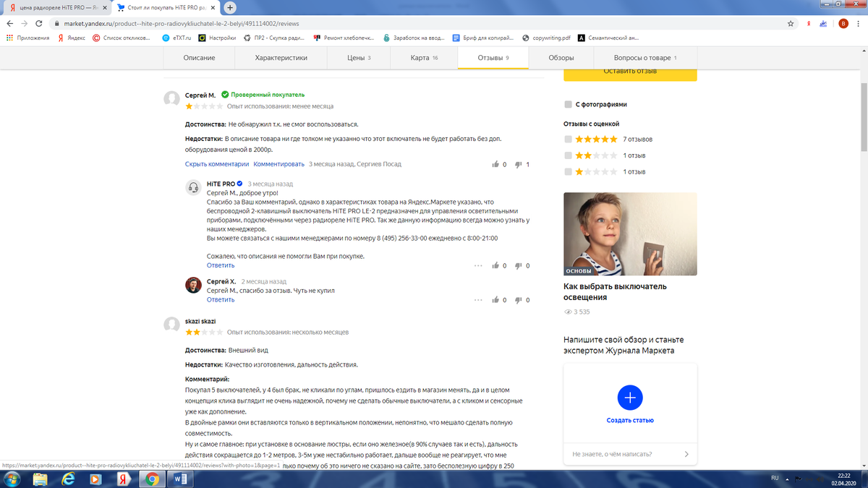This screenshot has width=868, height=488.
Task: Open Word from the taskbar
Action: [179, 479]
